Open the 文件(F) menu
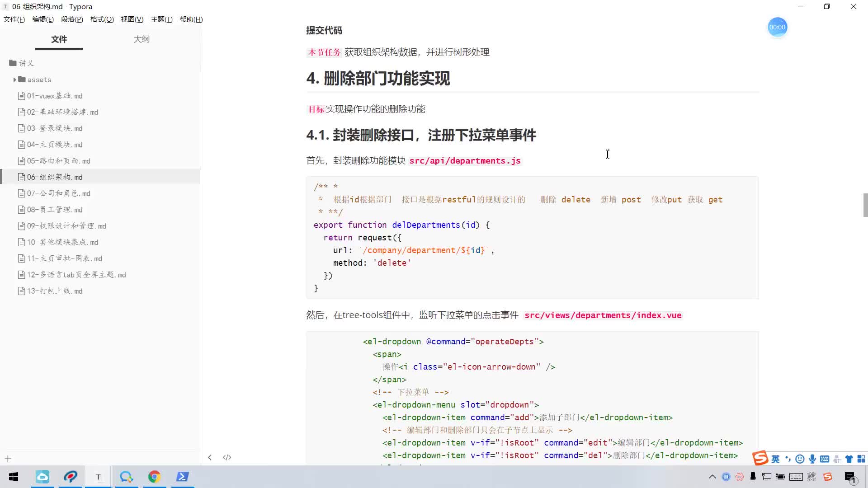The width and height of the screenshot is (868, 488). [14, 19]
